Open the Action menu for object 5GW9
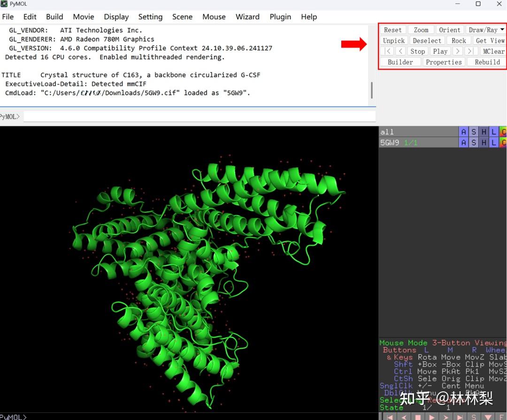Image resolution: width=507 pixels, height=420 pixels. 464,142
